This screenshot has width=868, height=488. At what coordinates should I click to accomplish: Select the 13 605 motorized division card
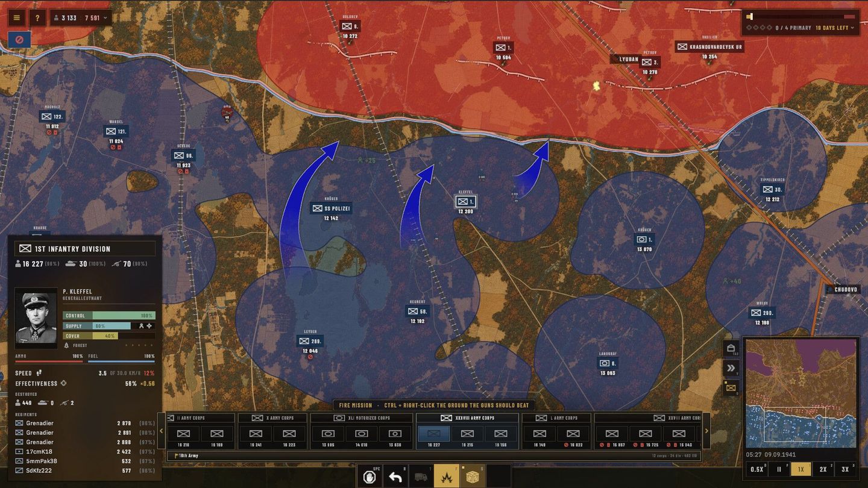(x=328, y=436)
